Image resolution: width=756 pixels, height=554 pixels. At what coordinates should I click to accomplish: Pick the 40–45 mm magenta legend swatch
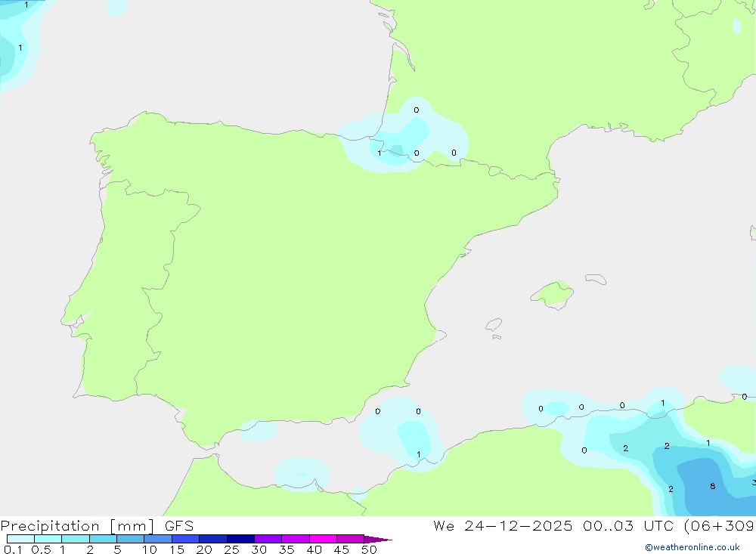[x=323, y=539]
